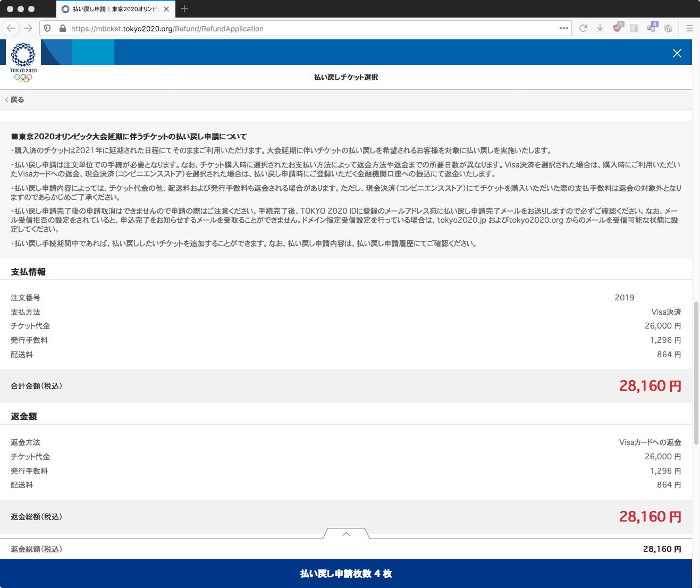Click the Tokyo 2020 Olympic logo
Screen dimensions: 700x588
tap(23, 63)
